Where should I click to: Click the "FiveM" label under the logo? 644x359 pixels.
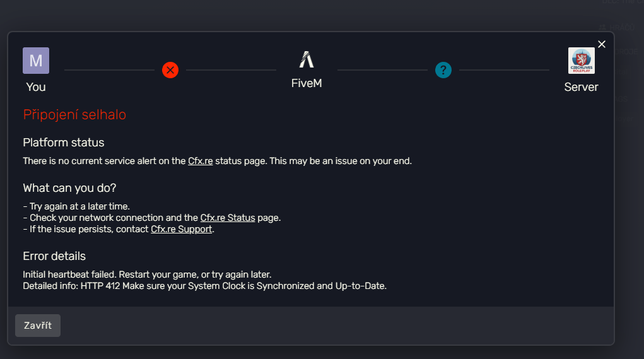coord(307,83)
